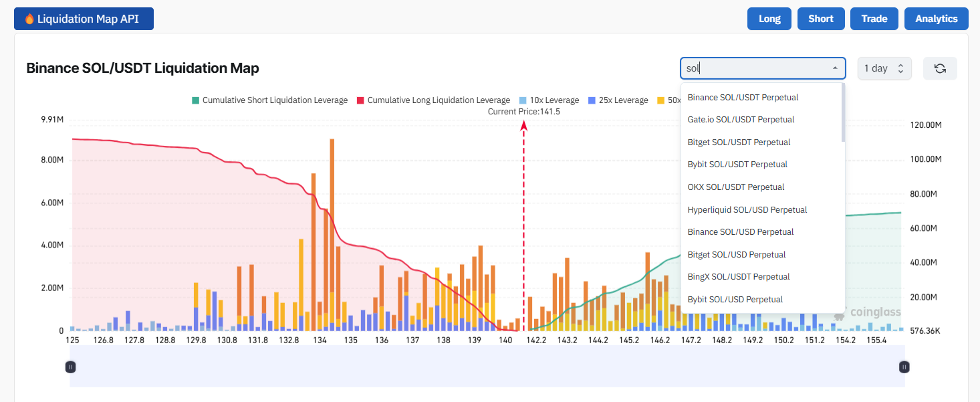980x402 pixels.
Task: Toggle Cumulative Long Liquidation Leverage legend
Action: (x=433, y=100)
